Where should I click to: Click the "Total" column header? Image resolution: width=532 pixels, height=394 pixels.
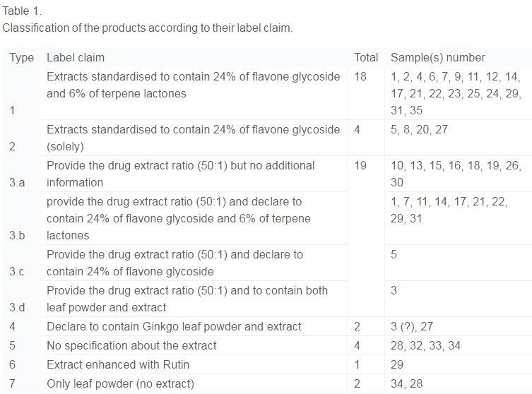[366, 58]
